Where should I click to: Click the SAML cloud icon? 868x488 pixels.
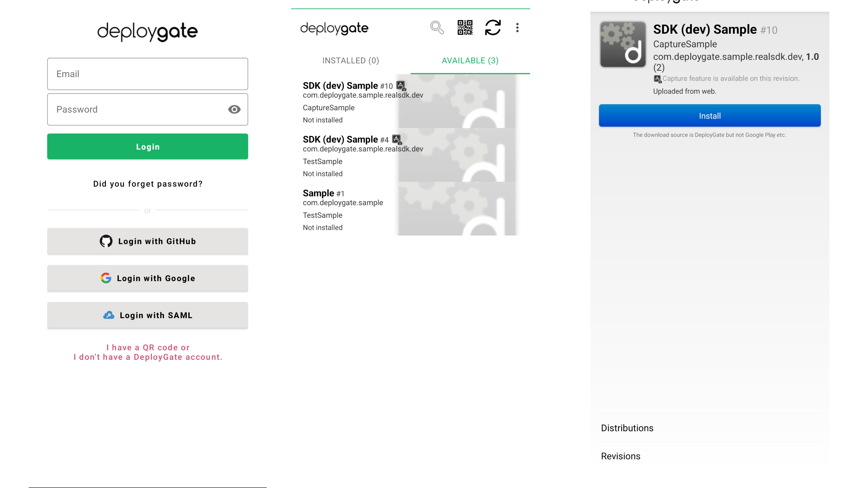pos(108,315)
